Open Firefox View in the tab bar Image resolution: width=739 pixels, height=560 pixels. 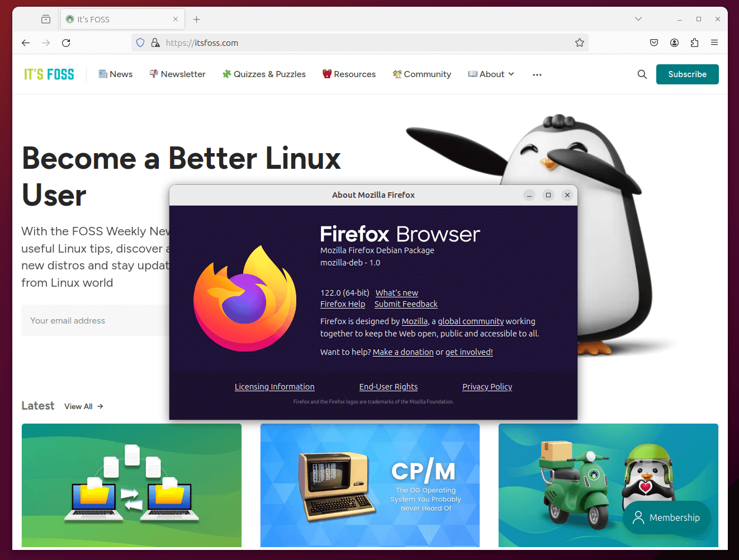click(x=45, y=18)
